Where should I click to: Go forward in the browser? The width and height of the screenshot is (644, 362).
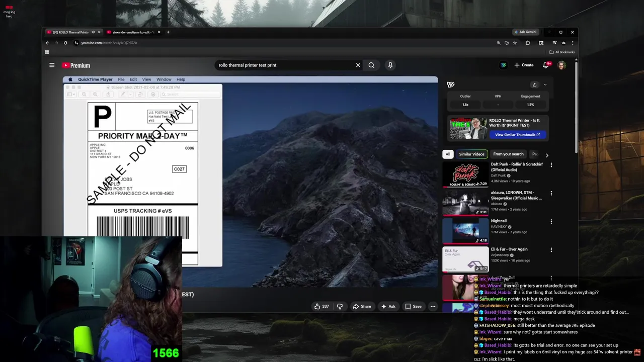(x=56, y=43)
